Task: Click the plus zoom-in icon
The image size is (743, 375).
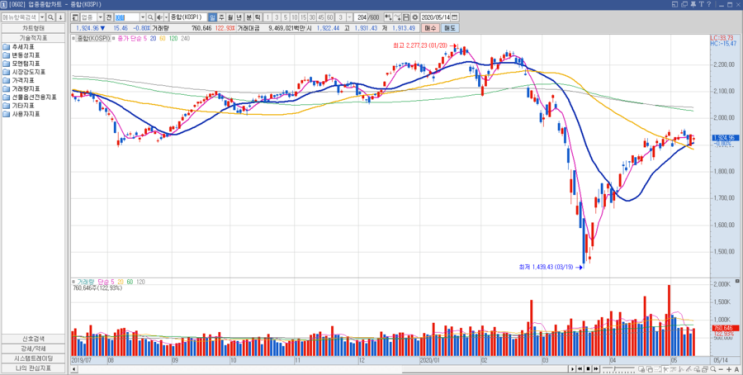Action: (729, 369)
